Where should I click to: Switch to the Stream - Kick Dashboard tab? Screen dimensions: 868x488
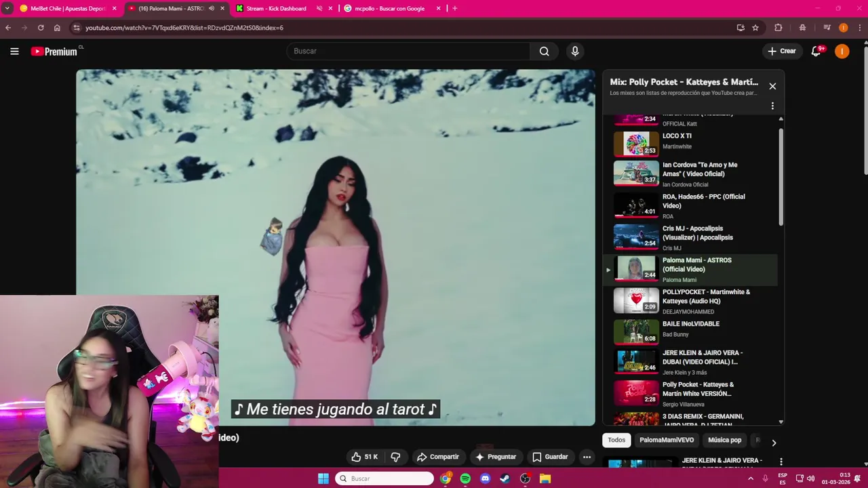(276, 9)
